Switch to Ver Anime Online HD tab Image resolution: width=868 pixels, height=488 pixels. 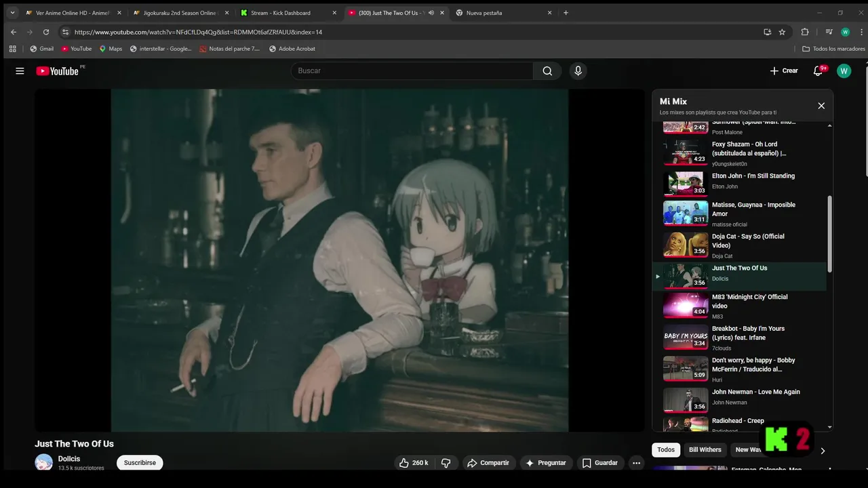[72, 13]
